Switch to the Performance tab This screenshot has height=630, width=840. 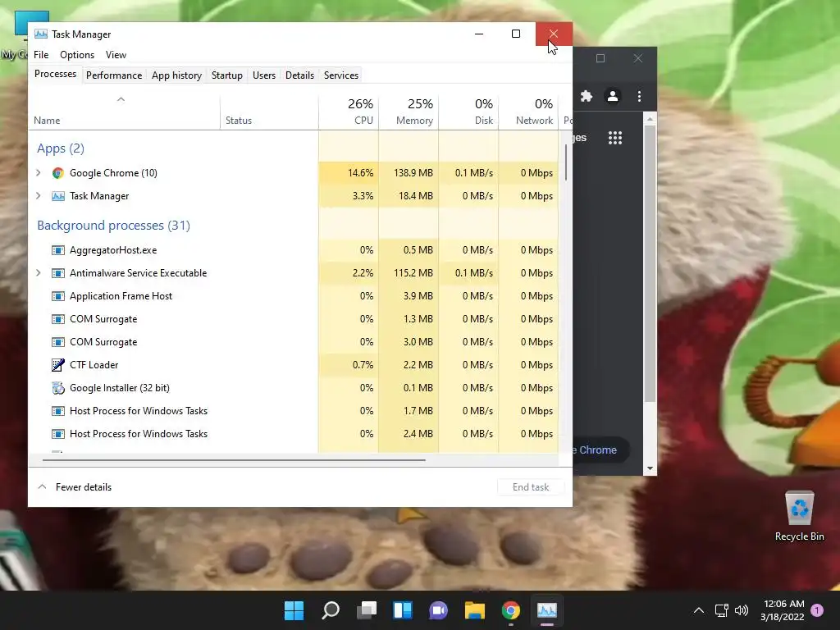tap(114, 75)
